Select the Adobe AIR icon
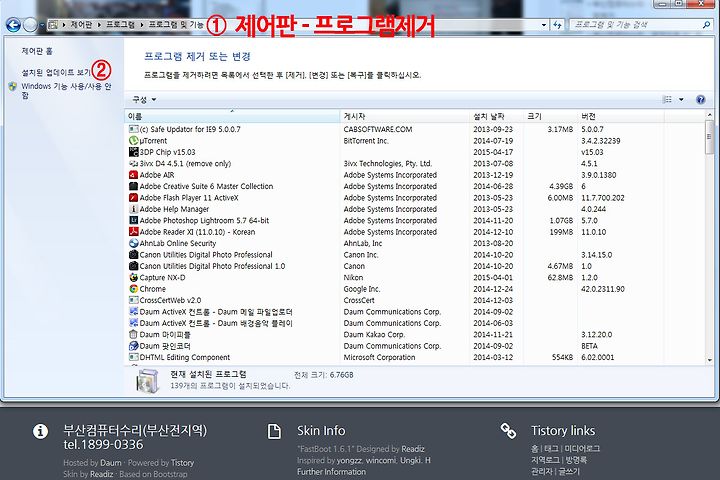 click(134, 175)
